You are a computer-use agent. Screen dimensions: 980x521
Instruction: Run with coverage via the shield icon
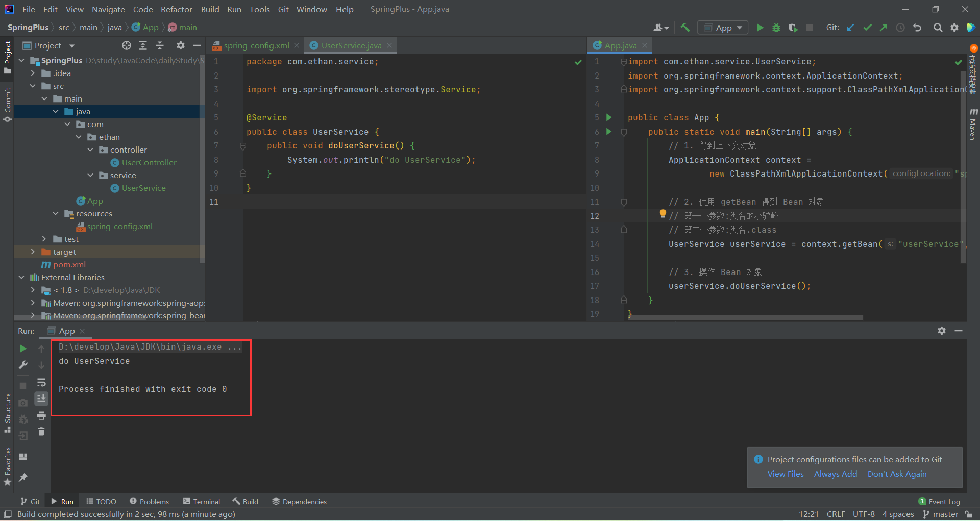point(793,28)
